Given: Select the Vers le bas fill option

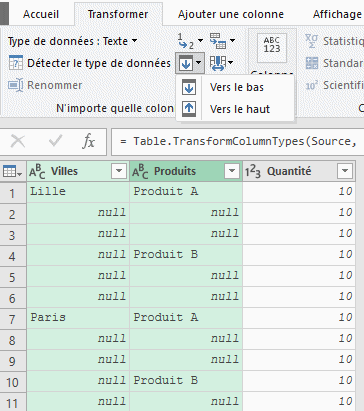Looking at the screenshot, I should coord(235,88).
